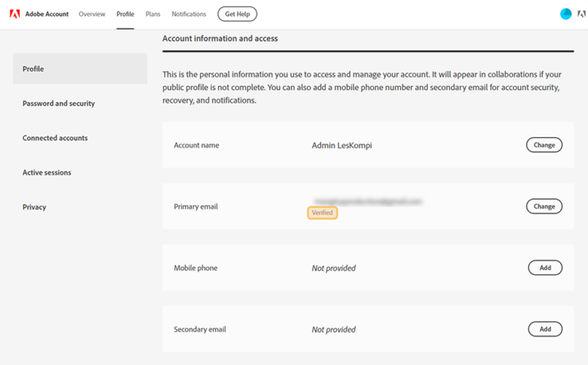Open the blue user avatar menu
The image size is (588, 365).
pyautogui.click(x=565, y=14)
